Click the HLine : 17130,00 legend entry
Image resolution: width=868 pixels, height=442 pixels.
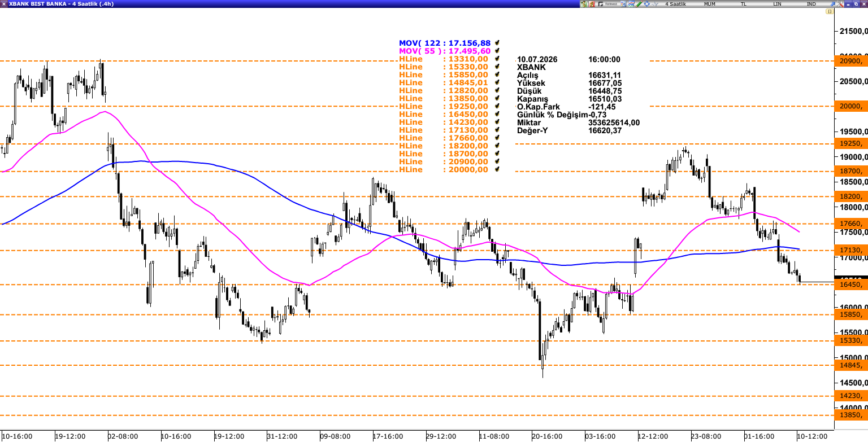click(444, 130)
